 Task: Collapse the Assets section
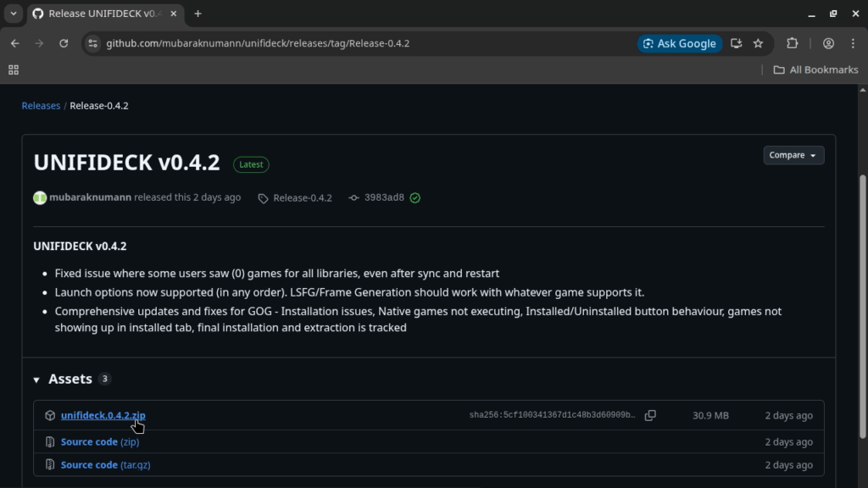tap(36, 379)
